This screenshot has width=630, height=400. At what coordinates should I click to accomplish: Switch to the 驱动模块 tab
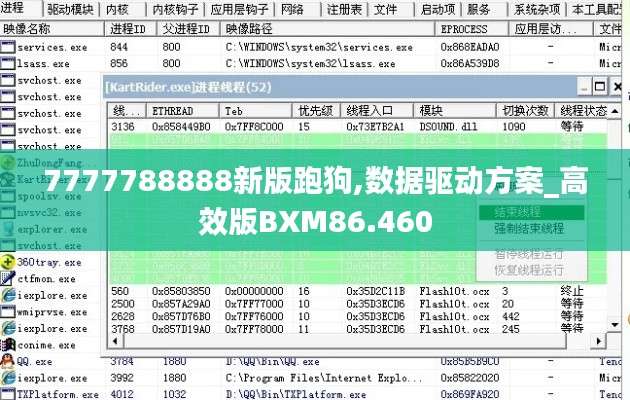(x=70, y=9)
